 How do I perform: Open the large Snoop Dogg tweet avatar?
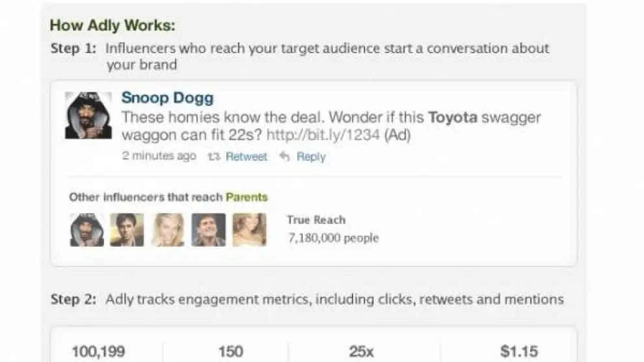pos(88,115)
